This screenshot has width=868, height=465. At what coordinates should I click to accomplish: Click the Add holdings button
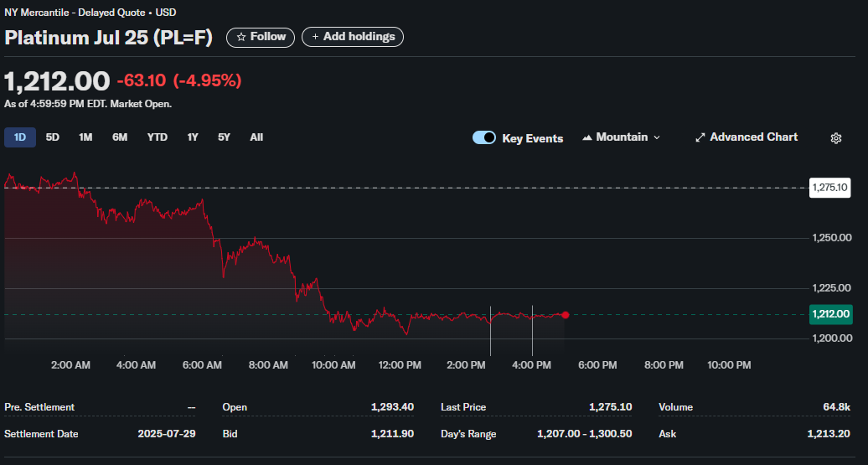[x=353, y=37]
